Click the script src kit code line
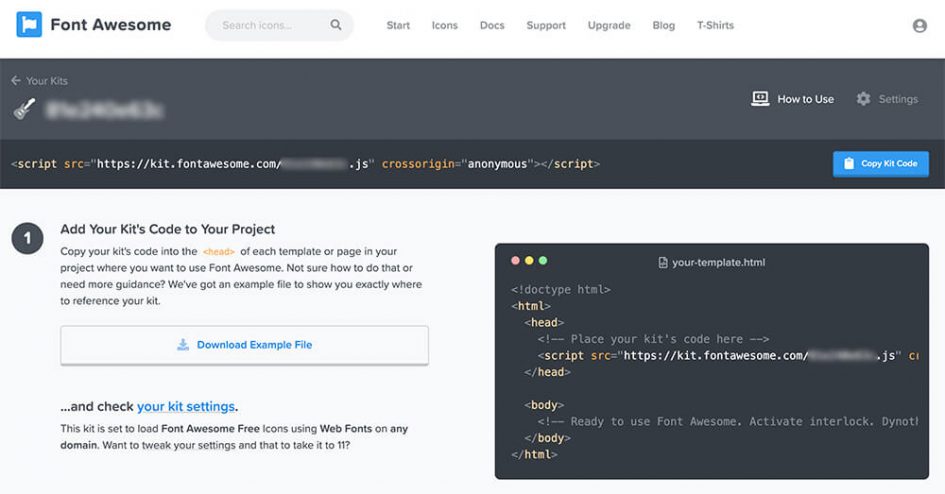 click(306, 164)
